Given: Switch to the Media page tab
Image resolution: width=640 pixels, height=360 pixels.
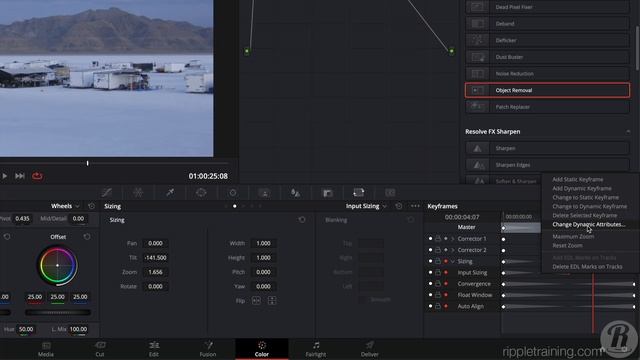Looking at the screenshot, I should click(46, 349).
